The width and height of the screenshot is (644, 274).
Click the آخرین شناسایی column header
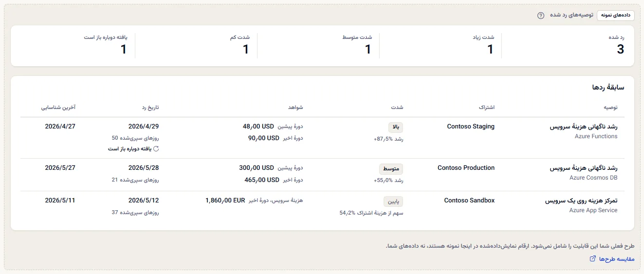tap(58, 107)
